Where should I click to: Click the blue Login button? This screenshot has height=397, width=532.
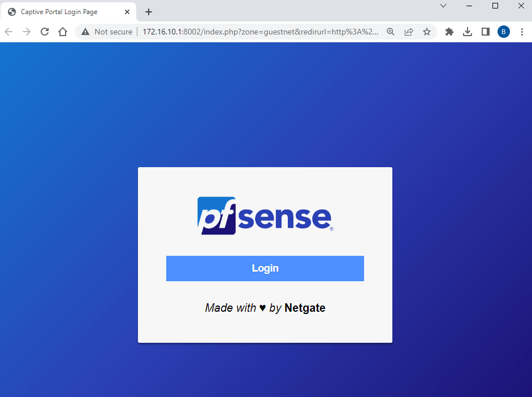pyautogui.click(x=265, y=268)
